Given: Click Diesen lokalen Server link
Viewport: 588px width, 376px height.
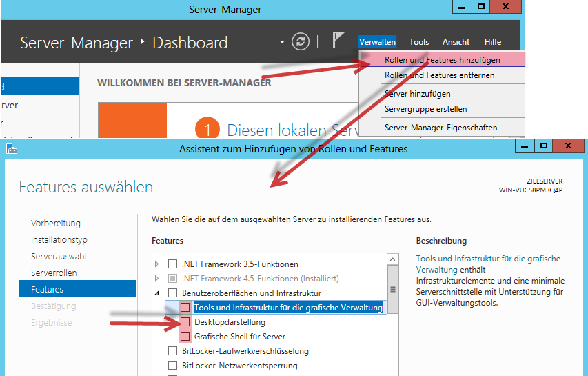Looking at the screenshot, I should 293,130.
